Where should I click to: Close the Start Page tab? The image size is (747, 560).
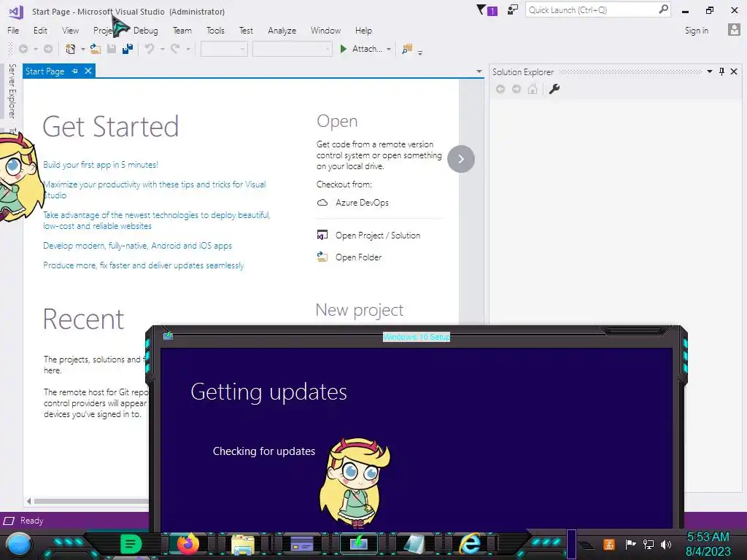click(88, 71)
